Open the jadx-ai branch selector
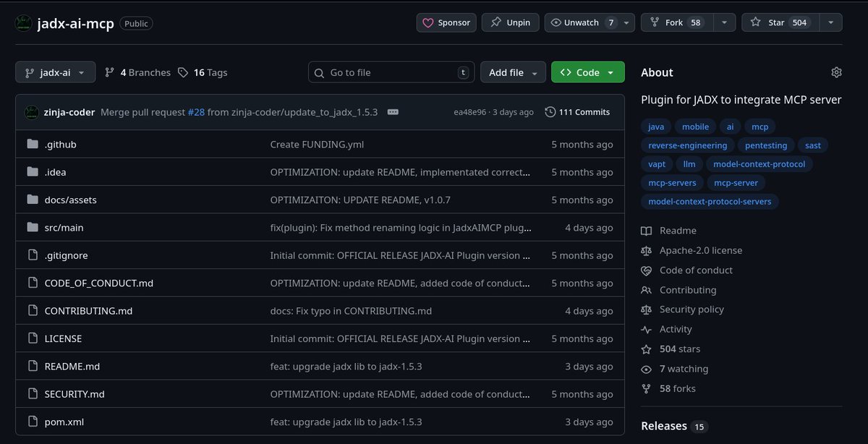Screen dimensions: 868x444 point(55,72)
